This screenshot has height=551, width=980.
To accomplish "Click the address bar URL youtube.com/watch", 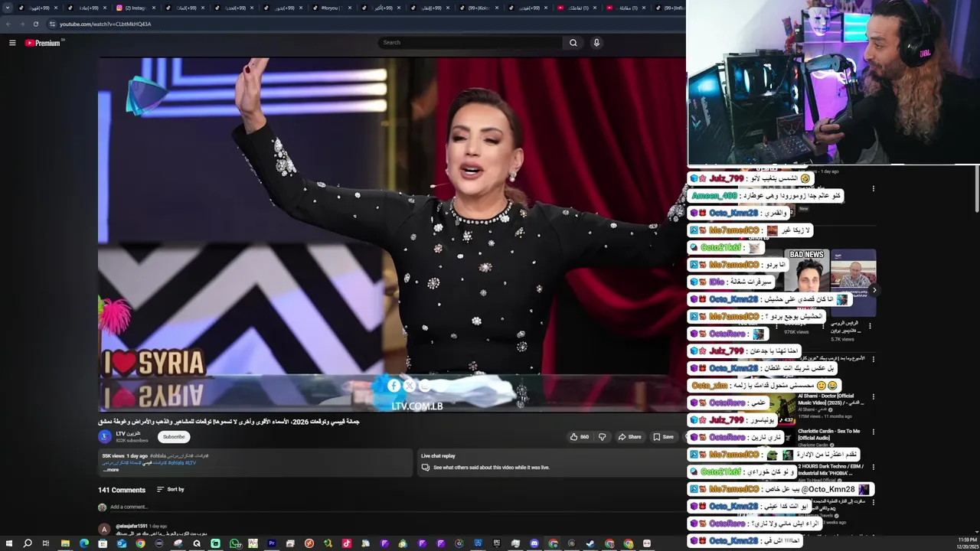I will [x=105, y=24].
